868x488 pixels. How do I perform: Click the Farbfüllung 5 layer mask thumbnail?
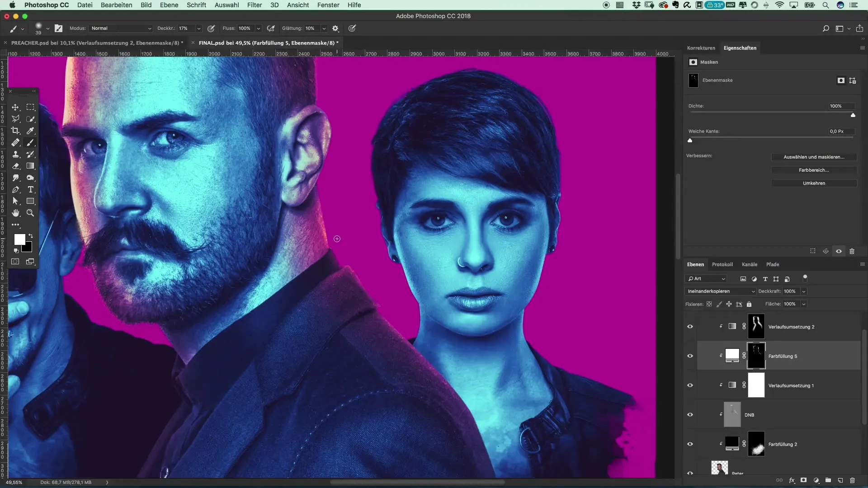pyautogui.click(x=756, y=356)
